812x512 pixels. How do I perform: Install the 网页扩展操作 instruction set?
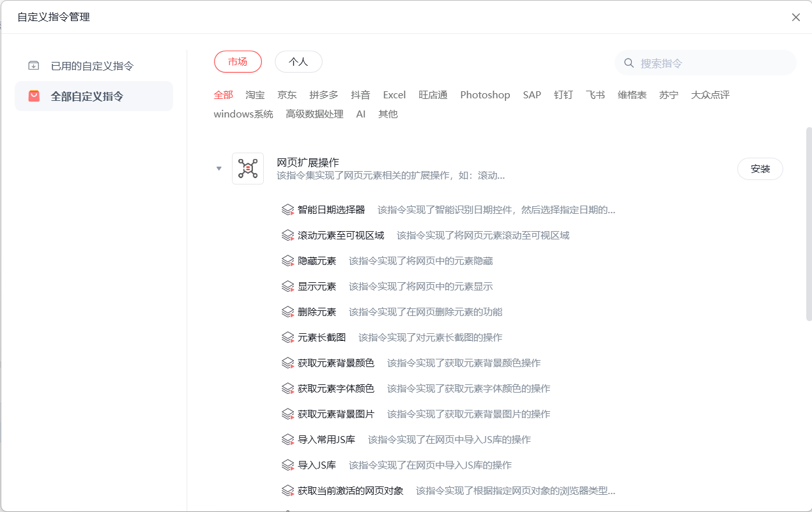[760, 169]
